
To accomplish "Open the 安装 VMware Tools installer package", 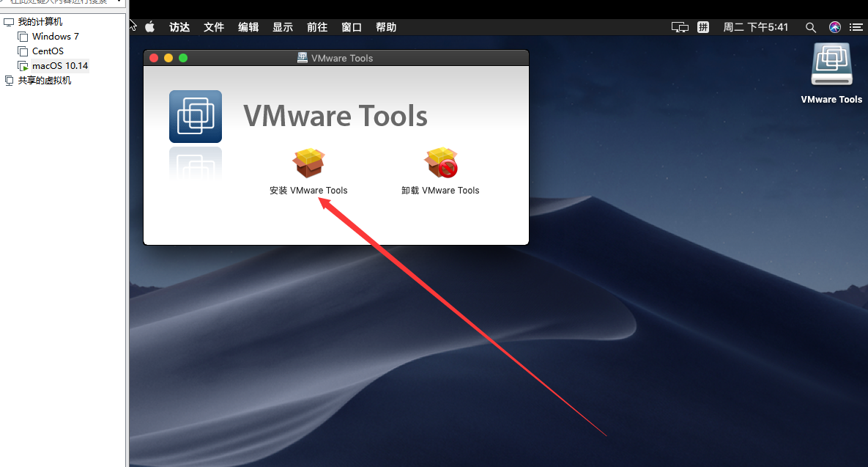I will 308,163.
